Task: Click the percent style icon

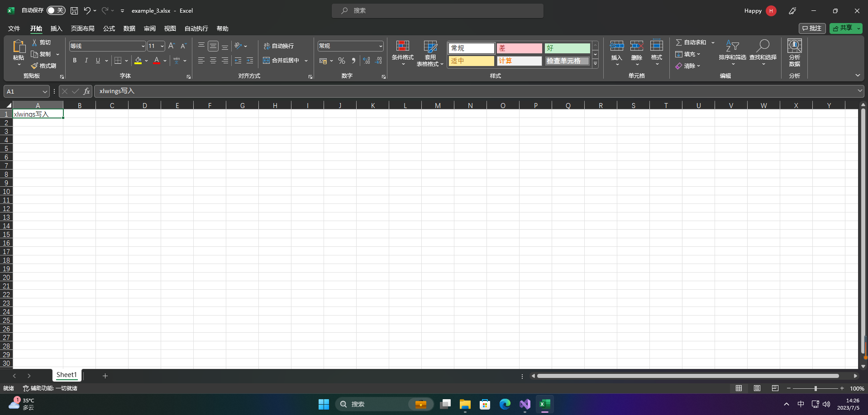Action: coord(342,61)
